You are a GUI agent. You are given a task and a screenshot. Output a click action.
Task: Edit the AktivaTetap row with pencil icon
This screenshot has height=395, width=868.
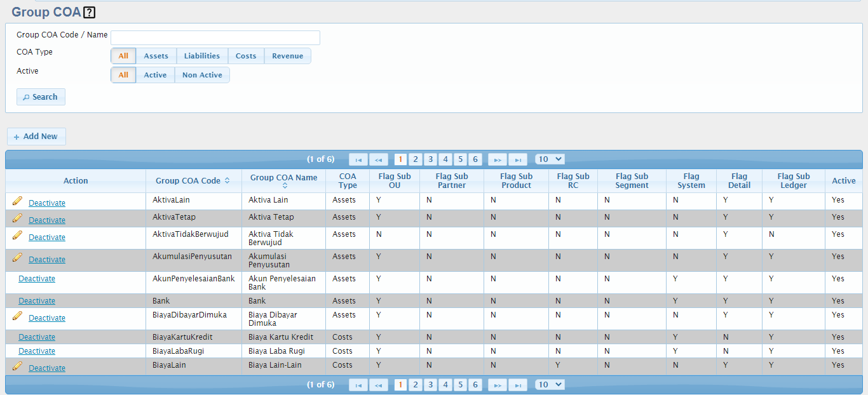point(17,218)
